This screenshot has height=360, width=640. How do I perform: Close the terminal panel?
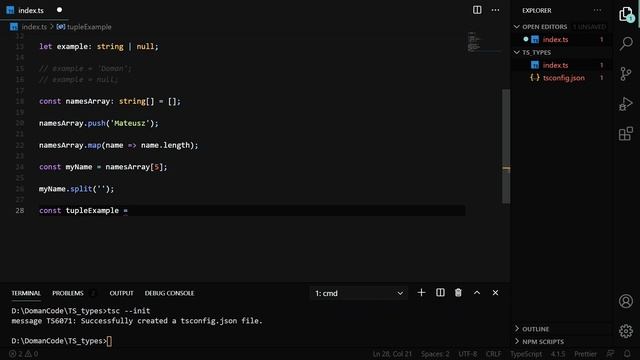[495, 293]
